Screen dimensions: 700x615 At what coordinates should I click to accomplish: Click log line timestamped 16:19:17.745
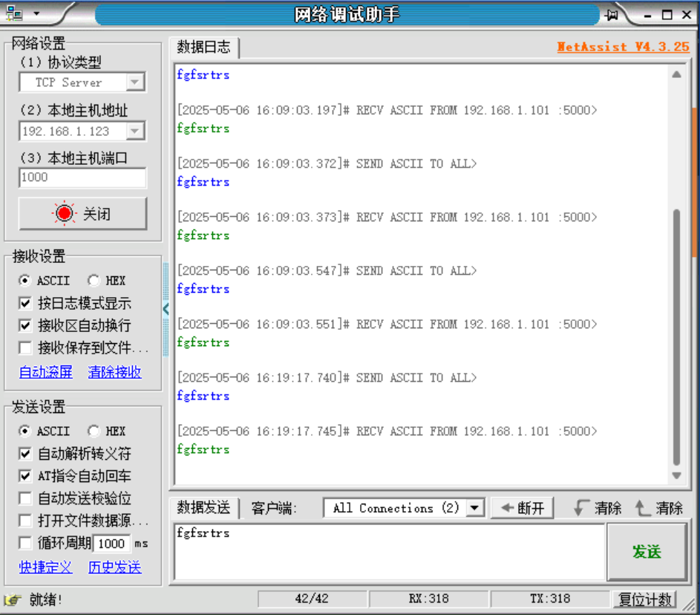pyautogui.click(x=387, y=431)
